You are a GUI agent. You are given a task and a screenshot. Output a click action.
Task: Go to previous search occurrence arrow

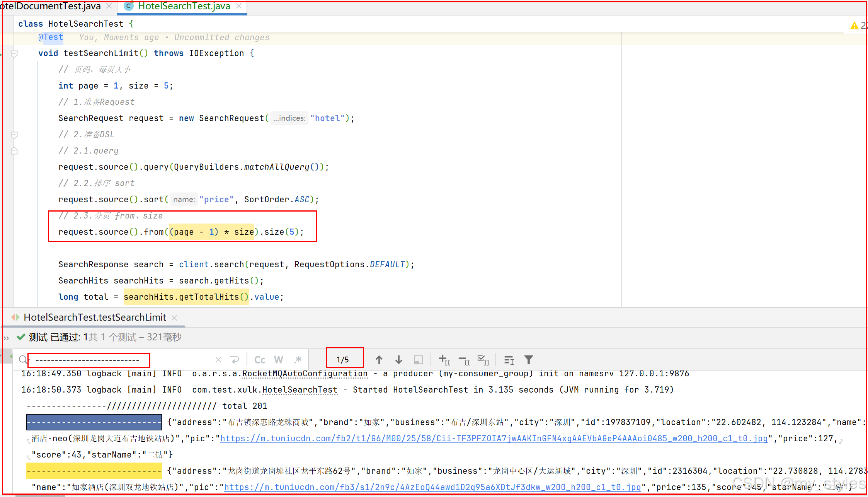click(x=379, y=360)
